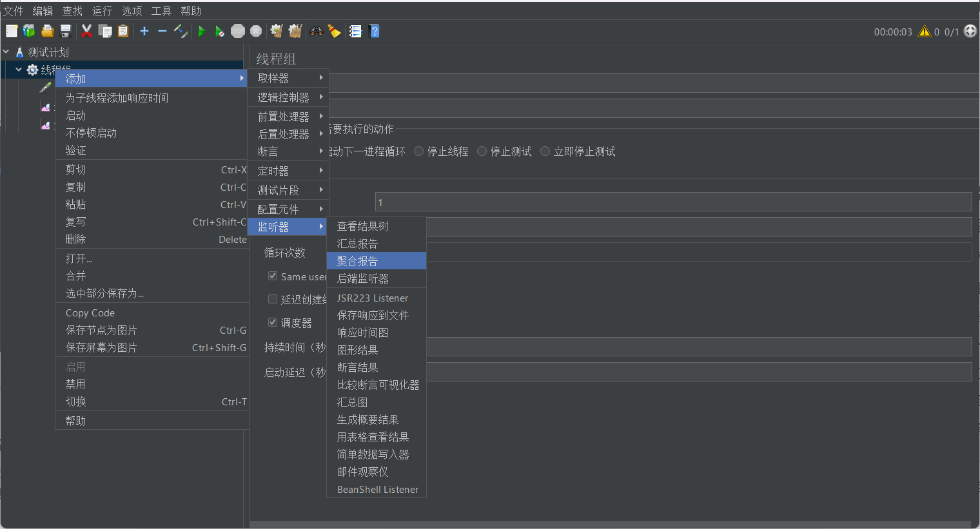This screenshot has width=980, height=529.
Task: Click the thread count field showing 1
Action: pos(674,202)
